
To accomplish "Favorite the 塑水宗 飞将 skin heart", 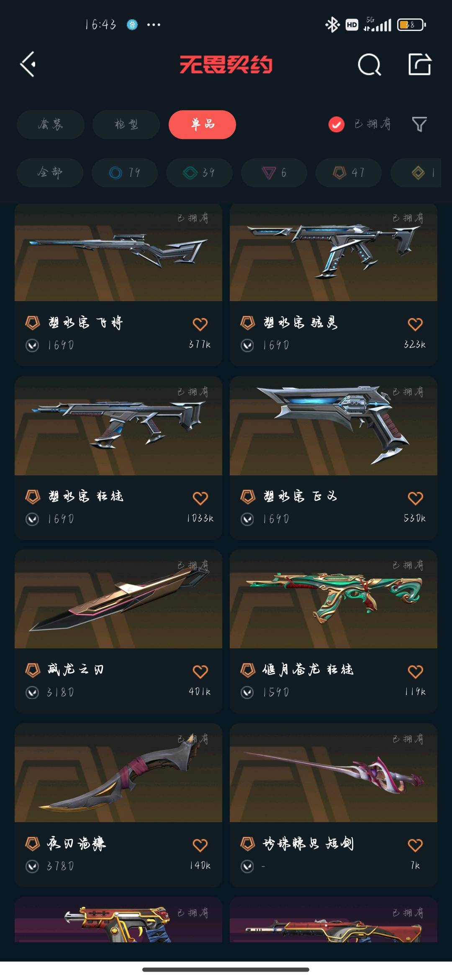I will click(200, 324).
